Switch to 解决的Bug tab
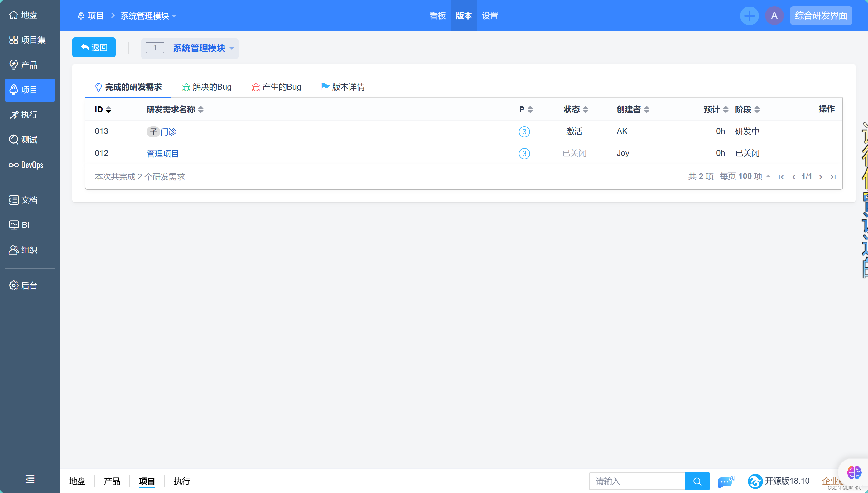The width and height of the screenshot is (868, 493). (207, 87)
